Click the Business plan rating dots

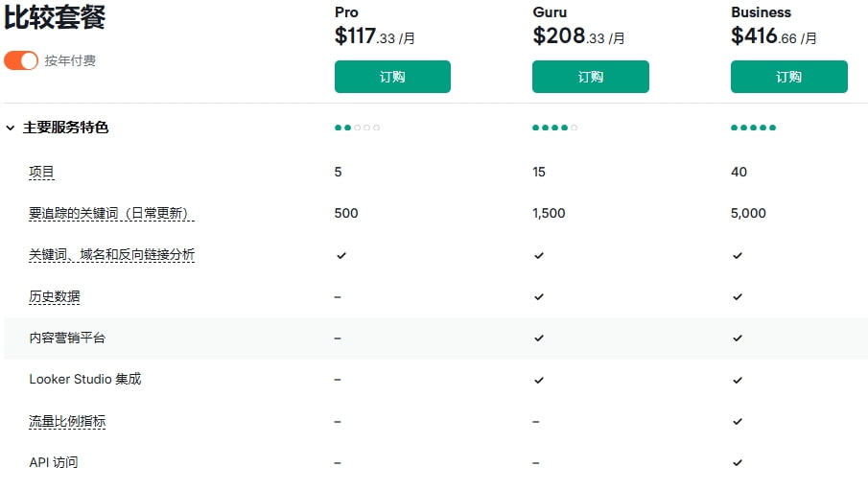(753, 128)
